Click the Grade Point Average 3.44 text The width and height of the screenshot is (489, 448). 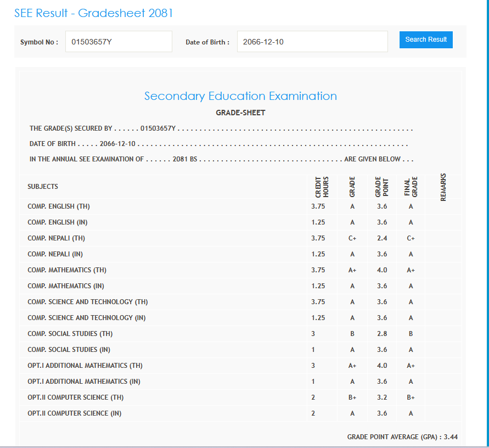(x=402, y=437)
